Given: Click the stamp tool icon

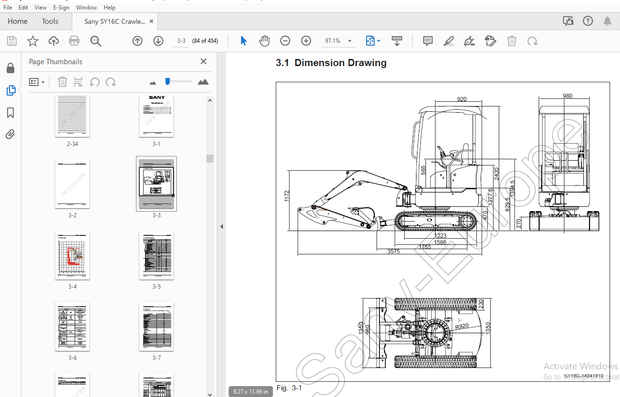Looking at the screenshot, I should point(490,41).
